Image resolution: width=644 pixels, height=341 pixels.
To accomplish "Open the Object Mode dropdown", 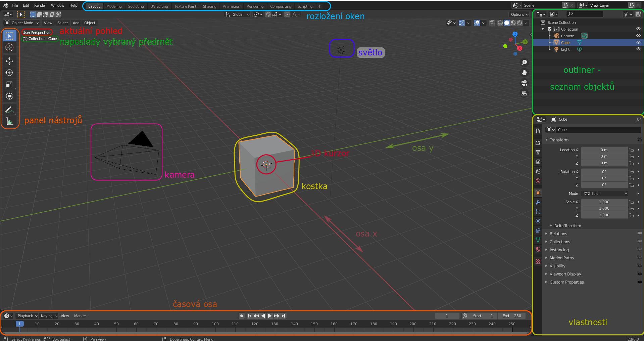I will pyautogui.click(x=22, y=23).
